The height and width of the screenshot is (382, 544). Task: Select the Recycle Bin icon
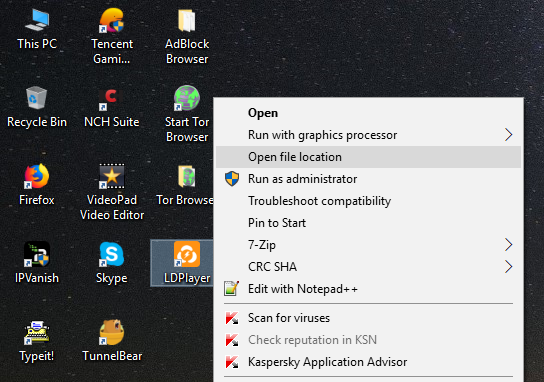click(x=36, y=98)
